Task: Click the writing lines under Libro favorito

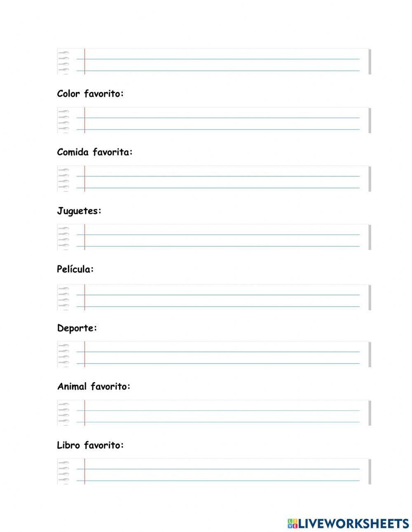Action: pyautogui.click(x=222, y=471)
